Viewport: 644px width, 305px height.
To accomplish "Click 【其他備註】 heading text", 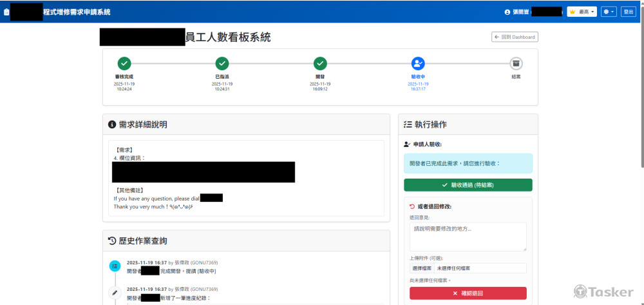I will 129,190.
